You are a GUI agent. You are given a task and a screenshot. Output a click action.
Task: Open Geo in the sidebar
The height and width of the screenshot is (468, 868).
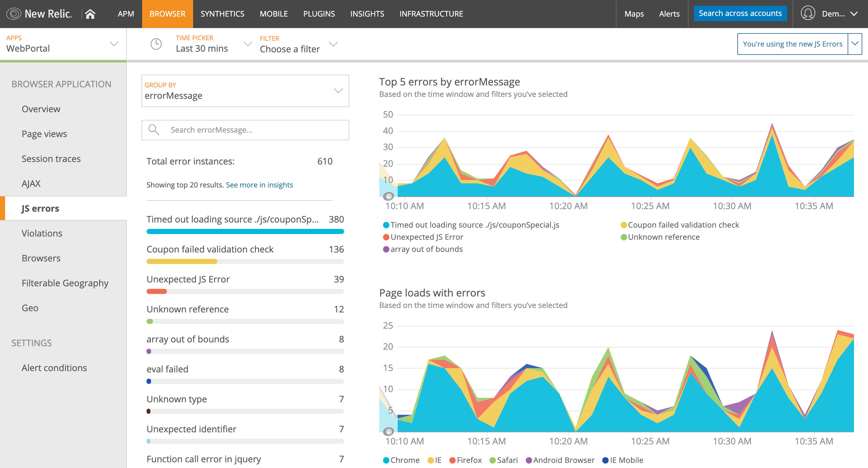30,308
